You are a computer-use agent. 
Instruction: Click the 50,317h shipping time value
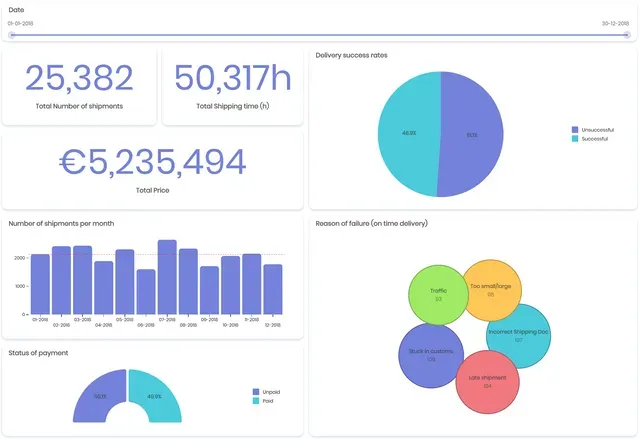click(233, 78)
